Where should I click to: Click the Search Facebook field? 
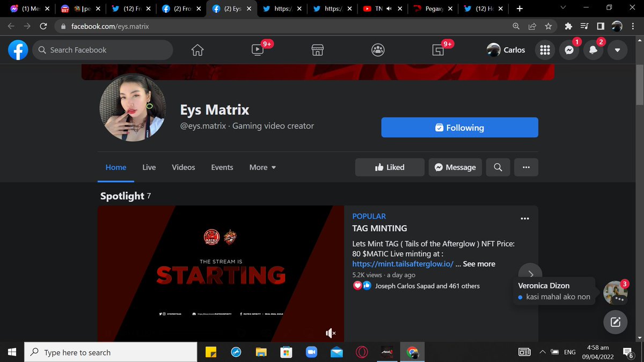[103, 50]
